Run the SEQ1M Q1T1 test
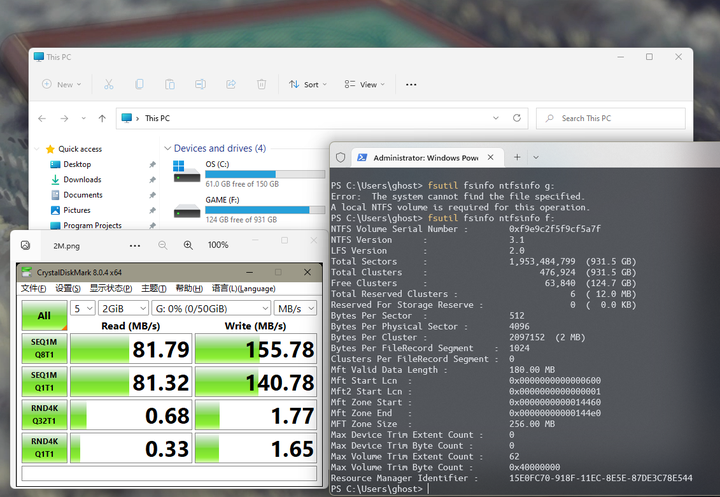Screen dimensions: 720x497 point(45,382)
